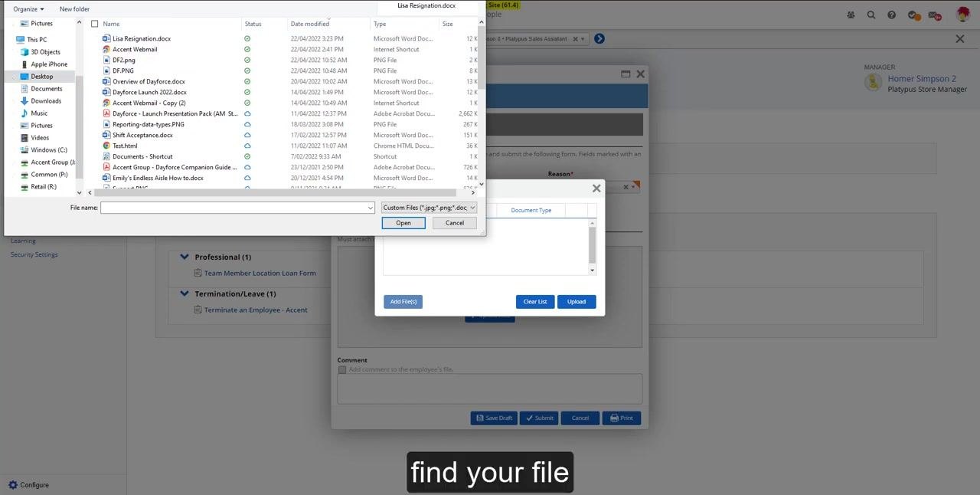Viewport: 980px width, 495px height.
Task: Choose the DF.PNG file icon
Action: (106, 70)
